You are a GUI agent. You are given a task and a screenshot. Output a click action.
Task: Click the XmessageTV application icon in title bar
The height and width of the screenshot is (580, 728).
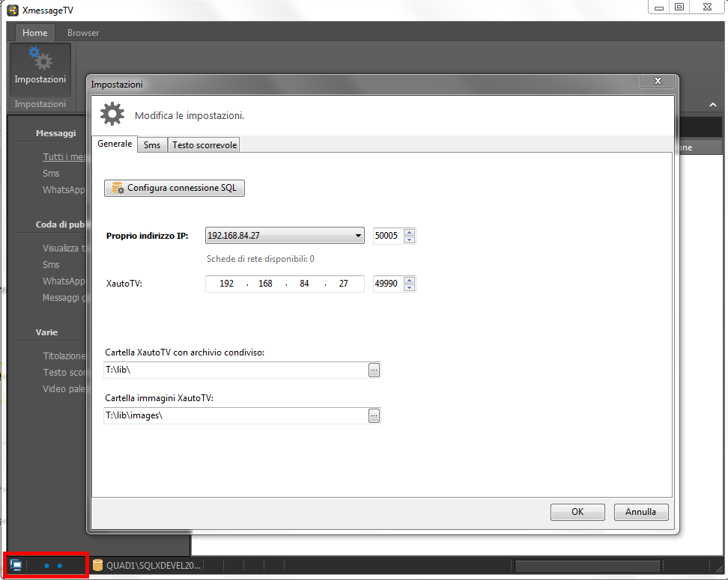tap(13, 10)
